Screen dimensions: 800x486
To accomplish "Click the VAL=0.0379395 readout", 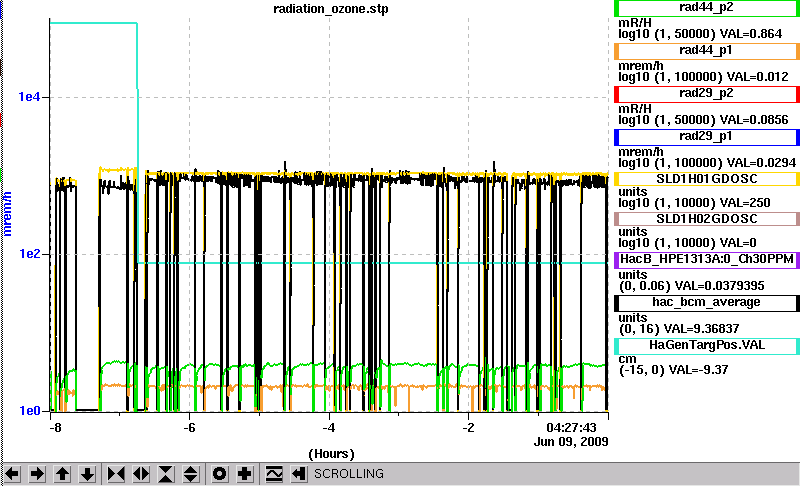I will pyautogui.click(x=719, y=286).
